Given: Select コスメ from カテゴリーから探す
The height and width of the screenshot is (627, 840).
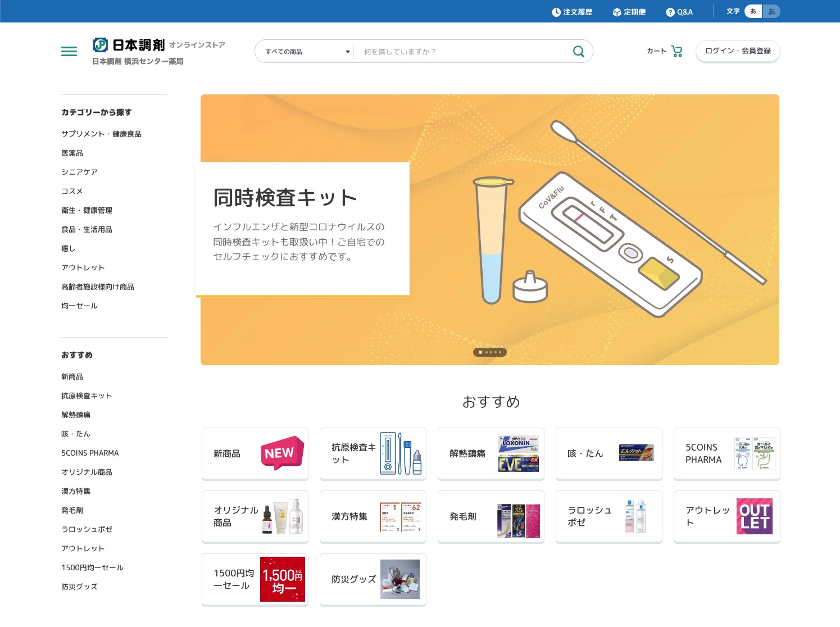Looking at the screenshot, I should [72, 191].
